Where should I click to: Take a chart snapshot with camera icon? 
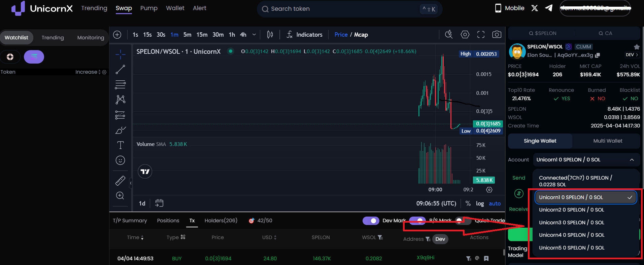(497, 34)
